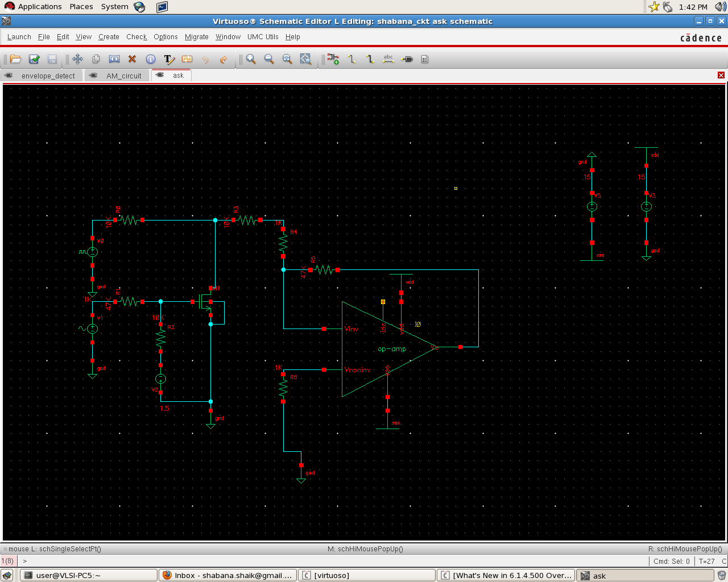This screenshot has width=728, height=582.
Task: Open the Check menu
Action: pyautogui.click(x=136, y=37)
